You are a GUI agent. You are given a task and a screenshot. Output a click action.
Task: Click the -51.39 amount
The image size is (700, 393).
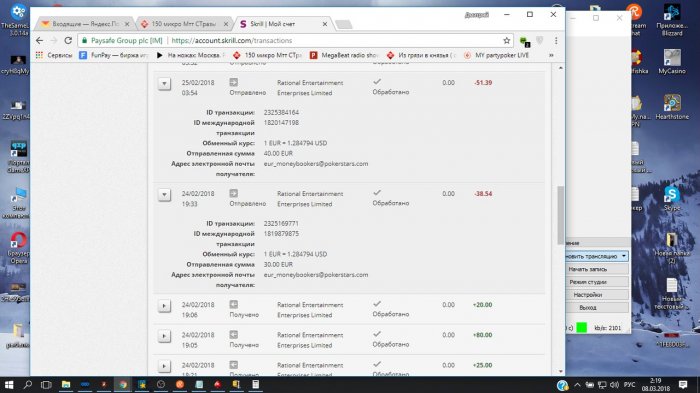coord(483,83)
